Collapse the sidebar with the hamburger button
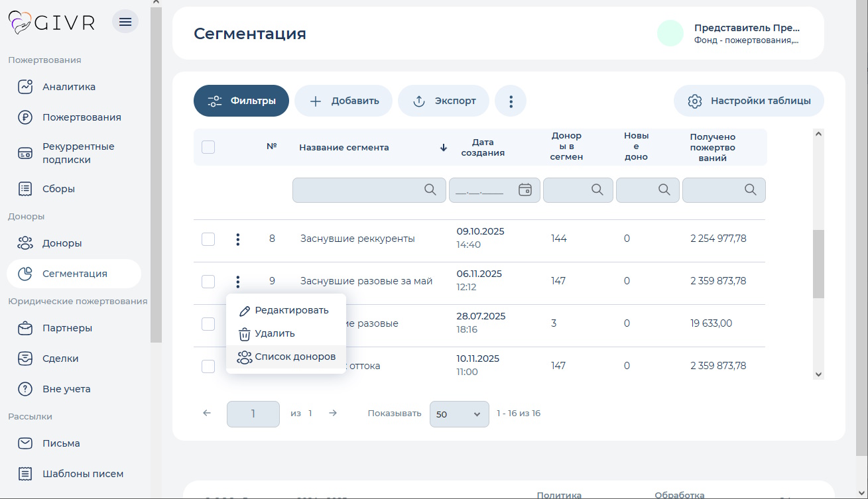This screenshot has height=499, width=868. pos(125,21)
